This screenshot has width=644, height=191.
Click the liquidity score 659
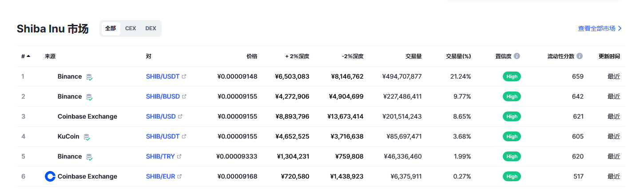click(578, 76)
